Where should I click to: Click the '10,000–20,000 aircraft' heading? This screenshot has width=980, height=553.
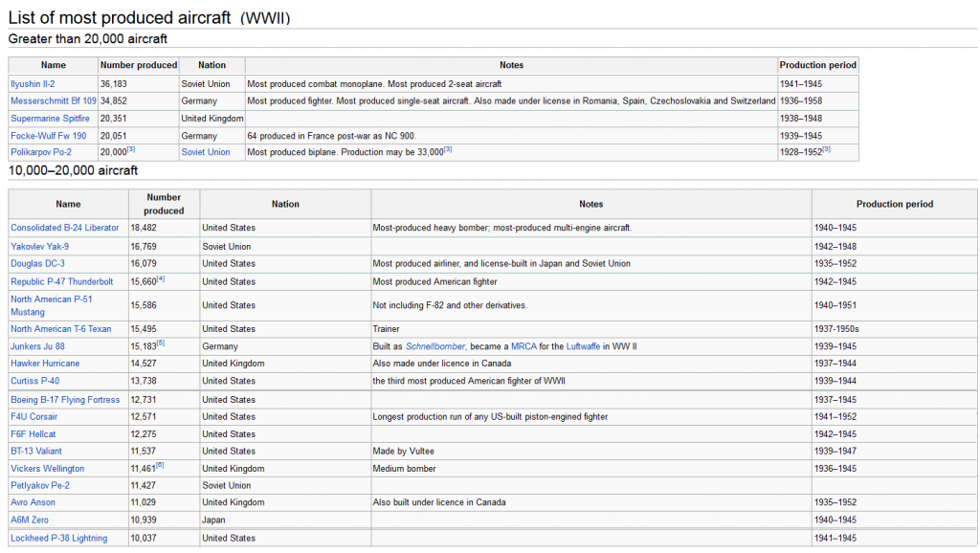coord(73,170)
